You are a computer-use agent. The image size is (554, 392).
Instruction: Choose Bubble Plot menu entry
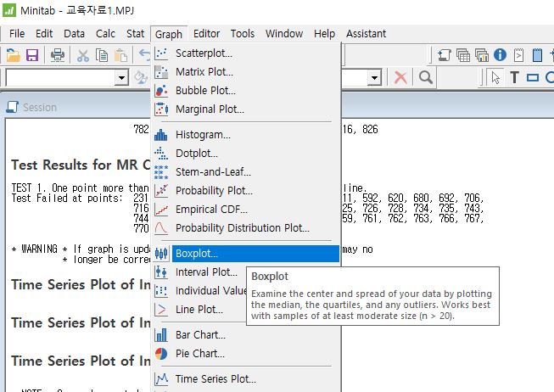click(246, 91)
